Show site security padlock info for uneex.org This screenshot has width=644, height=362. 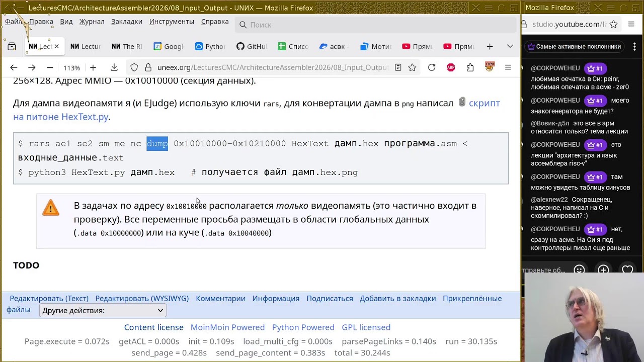coord(148,67)
